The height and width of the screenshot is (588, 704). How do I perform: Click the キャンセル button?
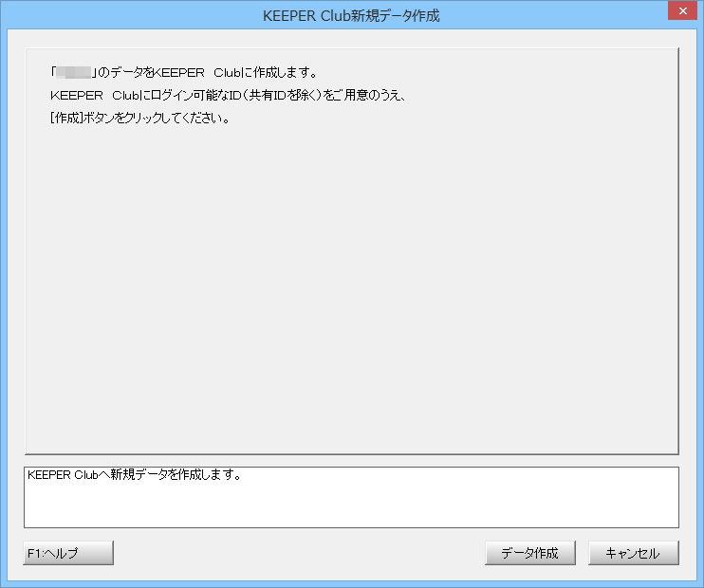pyautogui.click(x=633, y=553)
